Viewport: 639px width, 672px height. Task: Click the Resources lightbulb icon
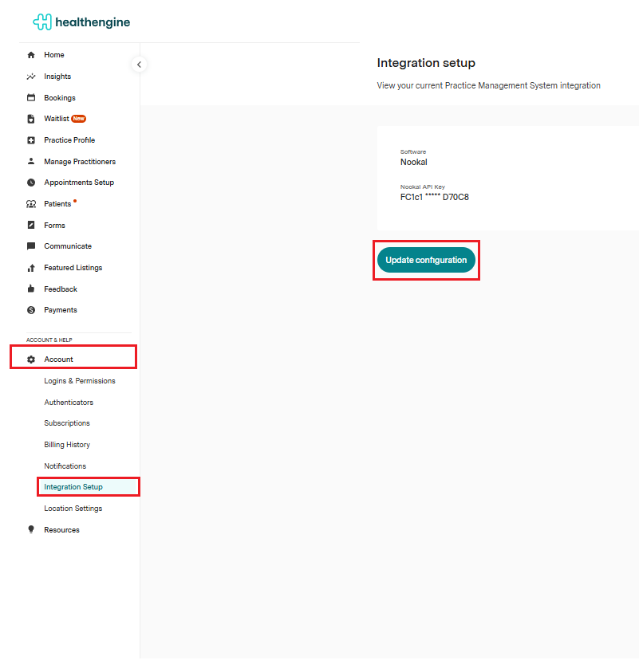[x=31, y=530]
